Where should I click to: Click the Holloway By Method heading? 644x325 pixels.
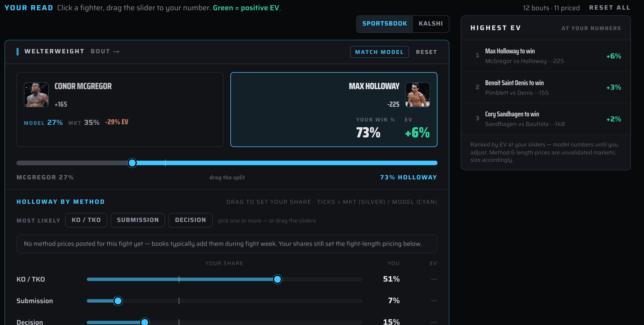tap(61, 202)
